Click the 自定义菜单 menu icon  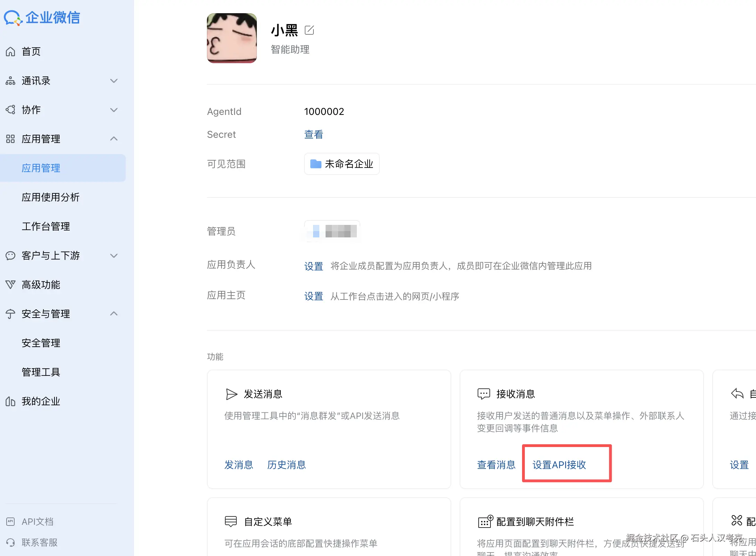[x=231, y=521]
